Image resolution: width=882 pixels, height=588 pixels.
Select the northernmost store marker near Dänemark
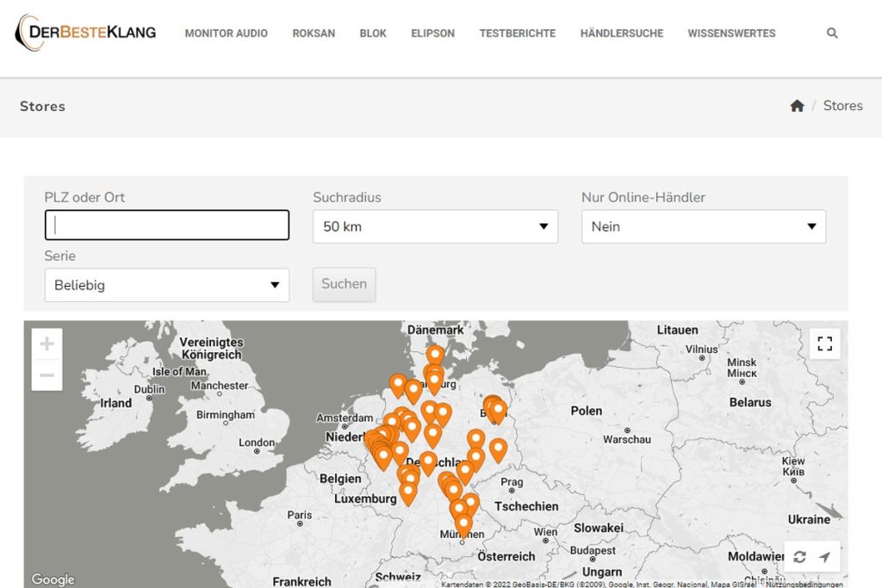click(435, 355)
